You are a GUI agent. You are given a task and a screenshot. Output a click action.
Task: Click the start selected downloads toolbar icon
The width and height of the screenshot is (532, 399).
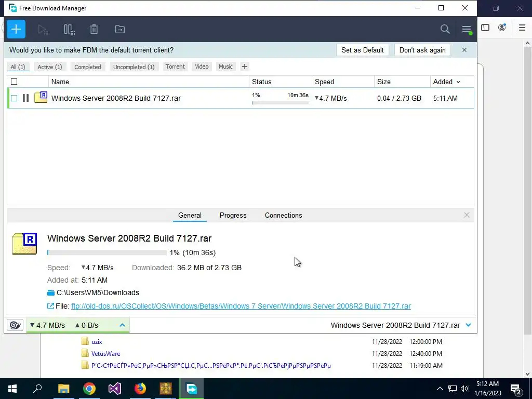tap(43, 30)
